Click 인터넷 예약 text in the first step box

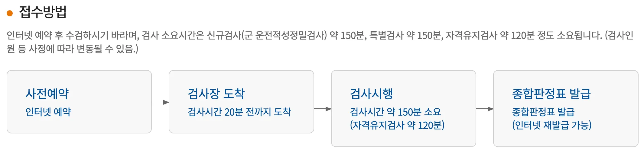(x=48, y=112)
